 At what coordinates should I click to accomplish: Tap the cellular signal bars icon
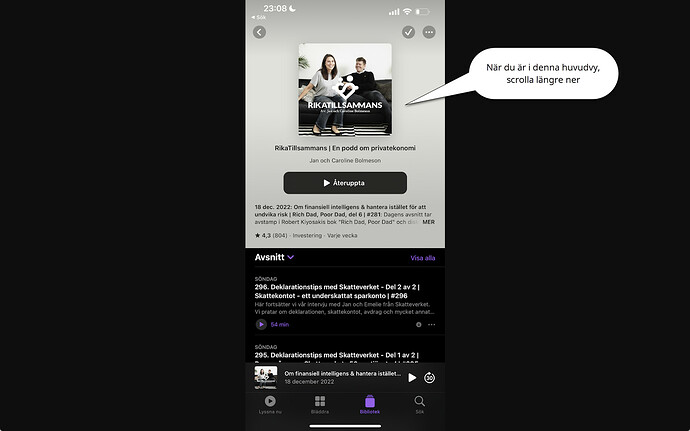coord(394,12)
